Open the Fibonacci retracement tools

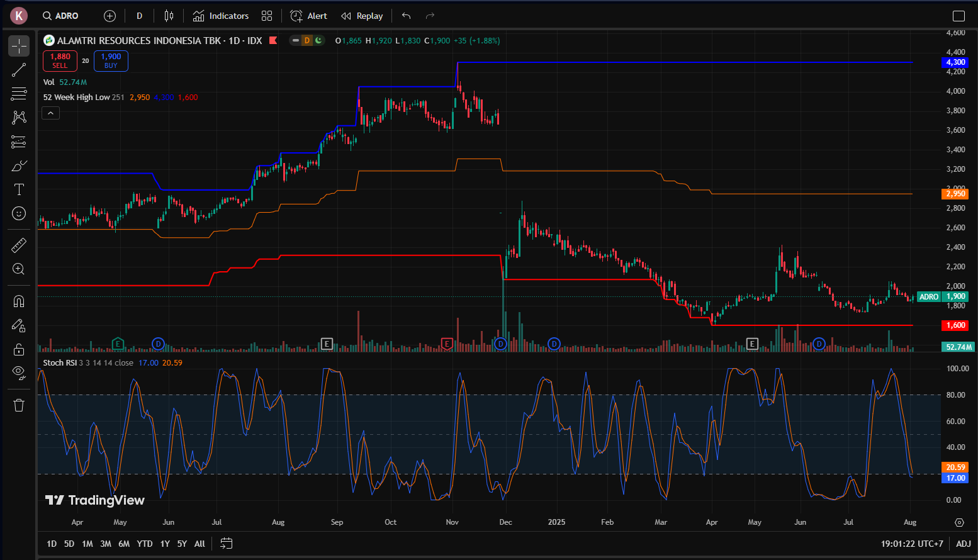19,94
